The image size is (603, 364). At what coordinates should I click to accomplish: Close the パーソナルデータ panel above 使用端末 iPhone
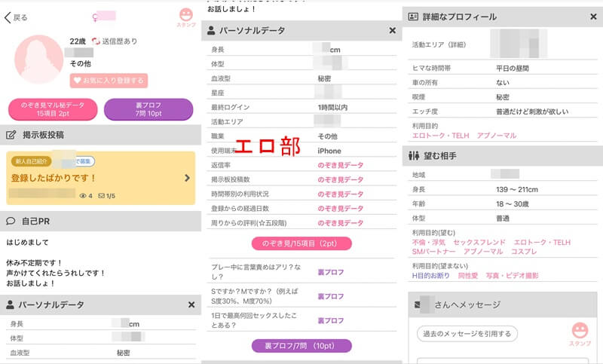[x=392, y=30]
